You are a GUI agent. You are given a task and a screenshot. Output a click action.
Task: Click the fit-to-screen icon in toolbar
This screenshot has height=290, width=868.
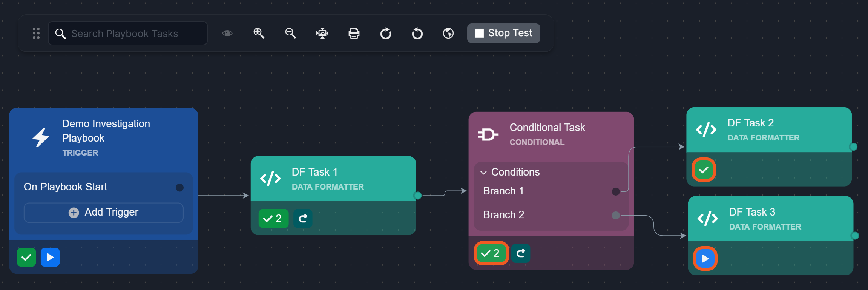coord(322,33)
